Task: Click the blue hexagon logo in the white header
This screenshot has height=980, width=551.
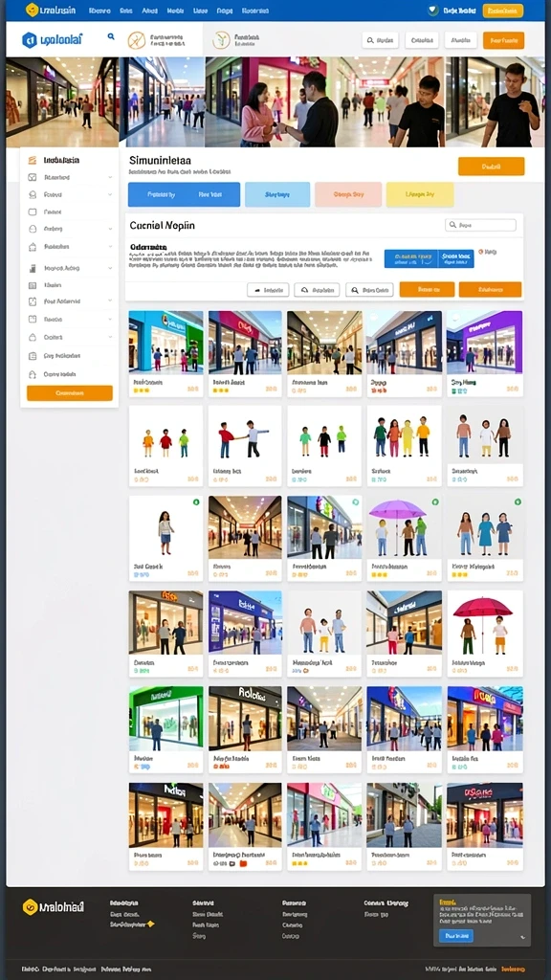Action: click(29, 40)
